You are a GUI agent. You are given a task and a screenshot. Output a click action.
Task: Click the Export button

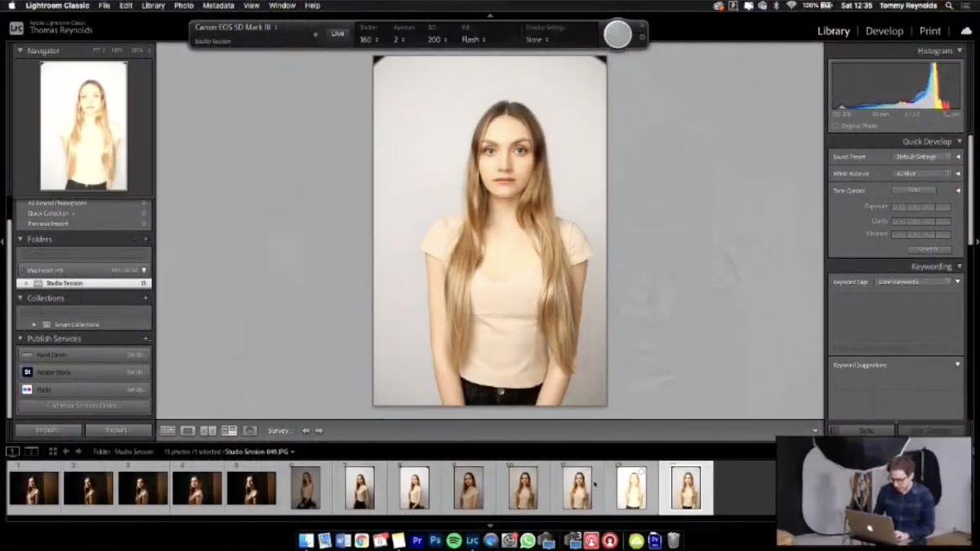pyautogui.click(x=118, y=429)
